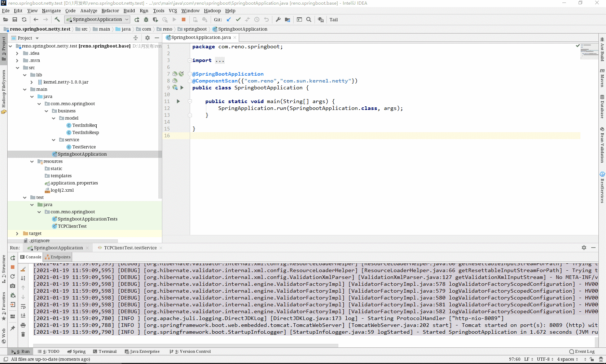Switch to the Endpoints tab
The image size is (606, 364).
point(58,257)
